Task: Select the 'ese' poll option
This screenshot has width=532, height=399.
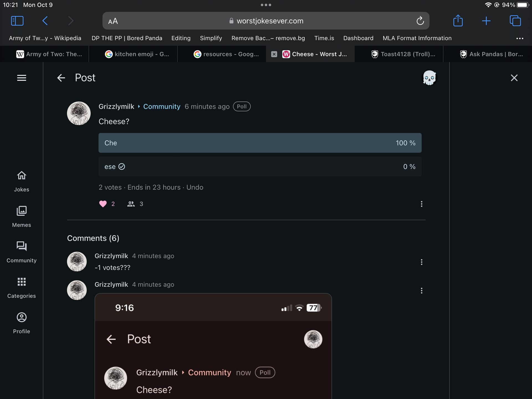Action: [x=260, y=167]
